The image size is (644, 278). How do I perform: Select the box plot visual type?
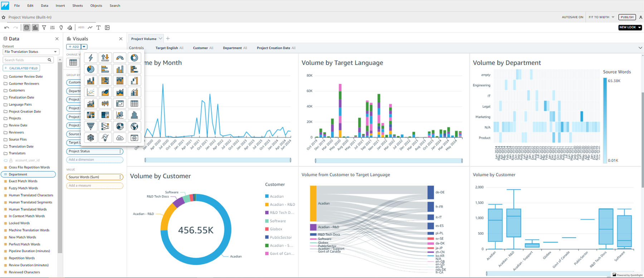click(105, 104)
